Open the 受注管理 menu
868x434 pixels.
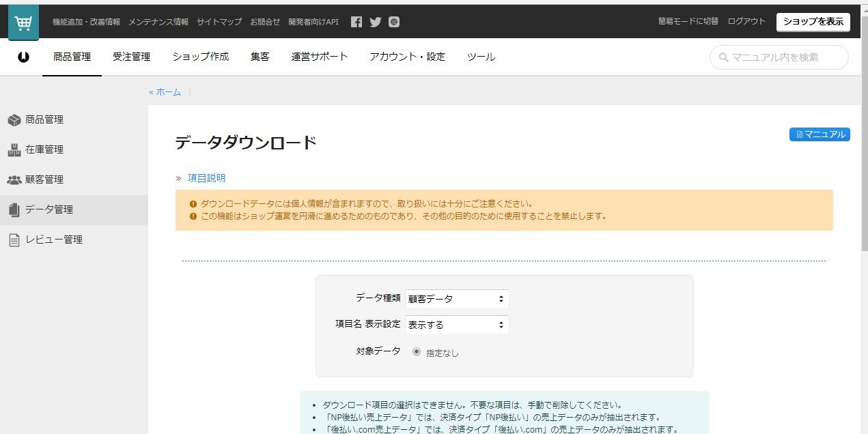pos(131,57)
